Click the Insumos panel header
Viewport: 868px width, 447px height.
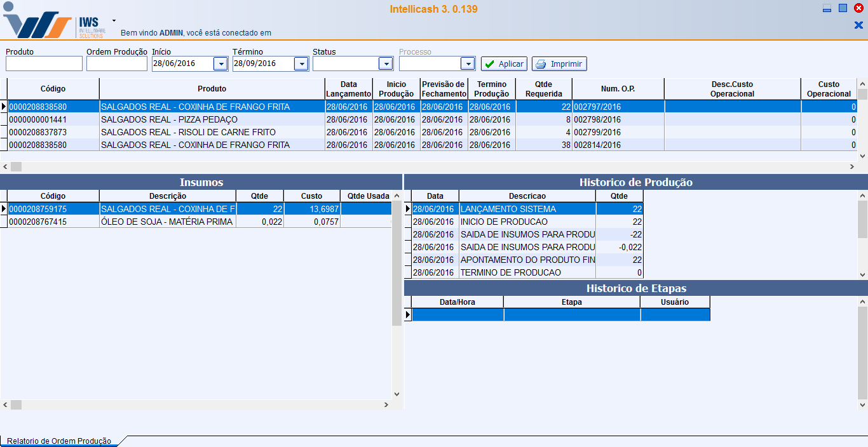point(201,182)
